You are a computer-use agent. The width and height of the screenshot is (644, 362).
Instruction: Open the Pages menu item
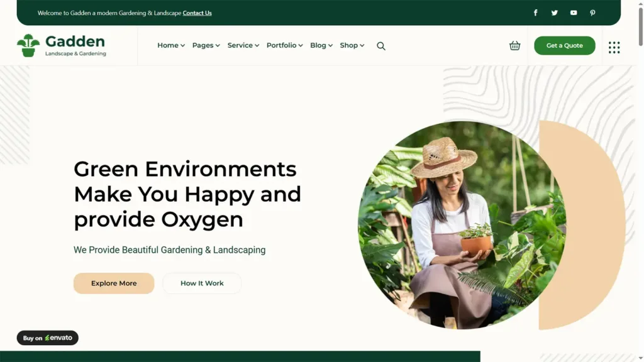(x=203, y=45)
